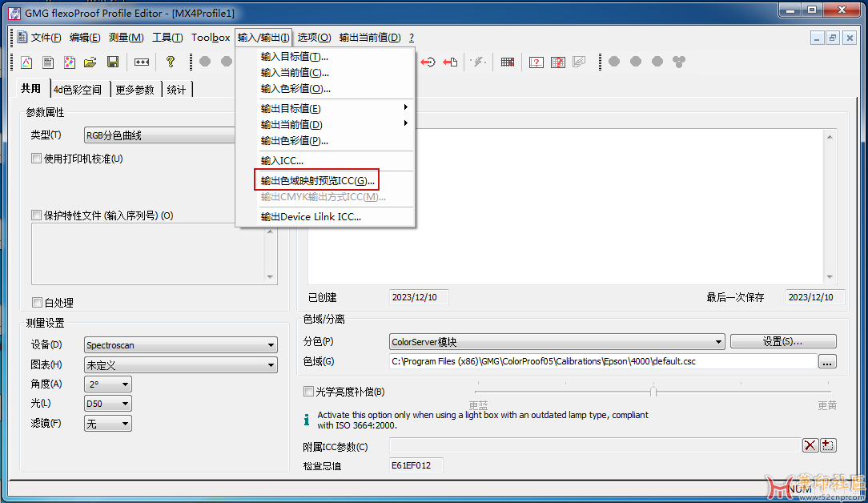Screen dimensions: 868x503
Task: Select 输入ICC menu entry
Action: [336, 161]
